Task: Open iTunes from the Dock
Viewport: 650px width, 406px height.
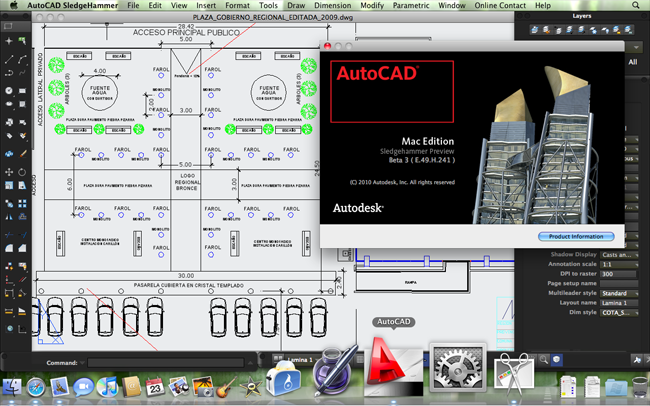Action: (107, 387)
